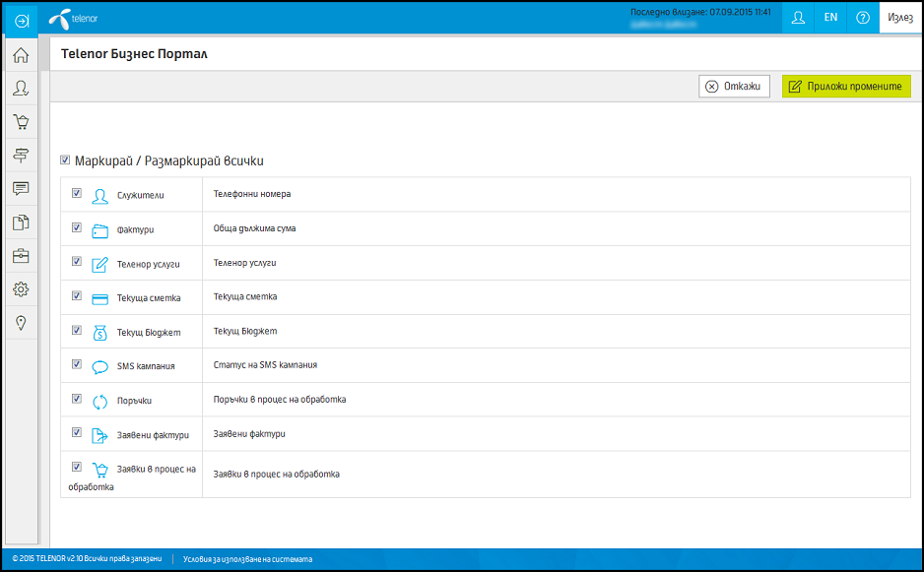Image resolution: width=924 pixels, height=572 pixels.
Task: Click the Telenor logo
Action: pyautogui.click(x=73, y=19)
